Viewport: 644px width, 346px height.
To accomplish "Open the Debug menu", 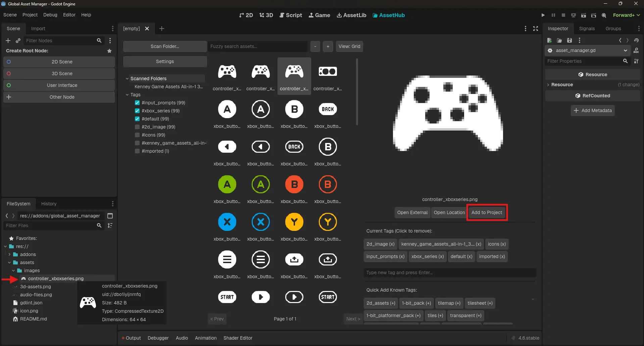I will click(50, 15).
